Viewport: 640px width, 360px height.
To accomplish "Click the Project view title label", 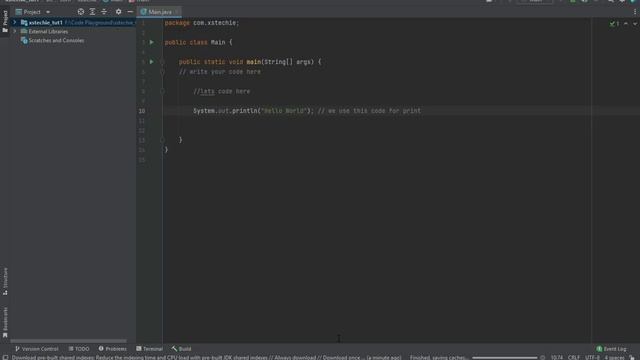I will (x=32, y=12).
